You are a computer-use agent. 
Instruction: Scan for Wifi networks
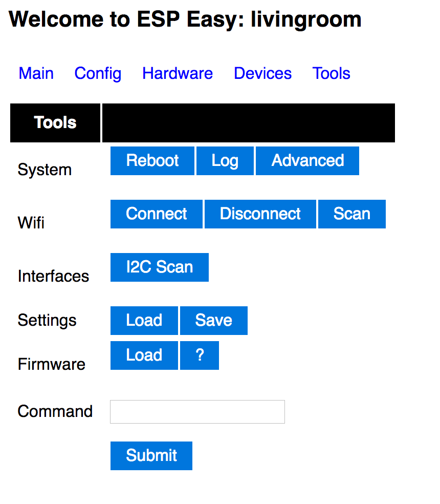click(x=351, y=214)
